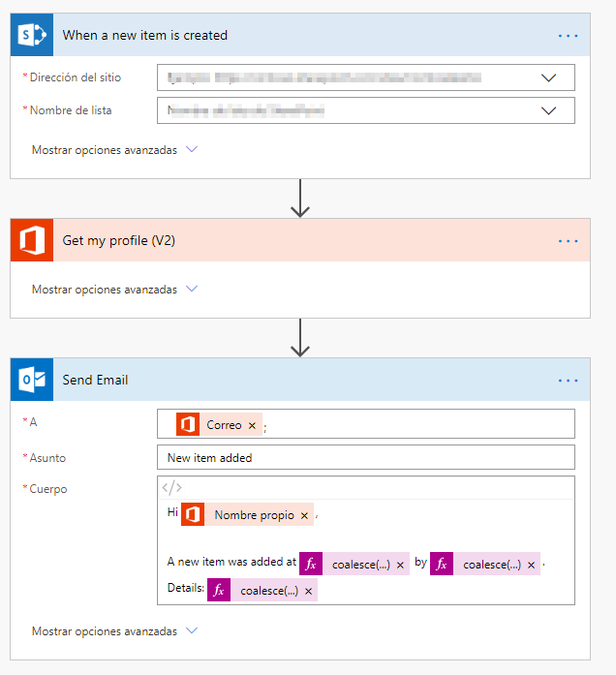This screenshot has height=675, width=616.
Task: Delete the coalesce expression after 'by'
Action: pos(531,565)
